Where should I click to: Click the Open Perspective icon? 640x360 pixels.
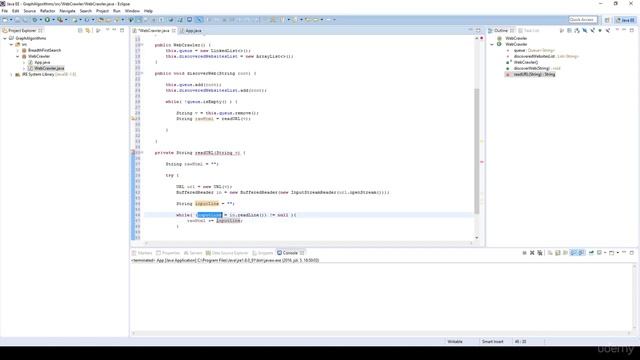(607, 20)
